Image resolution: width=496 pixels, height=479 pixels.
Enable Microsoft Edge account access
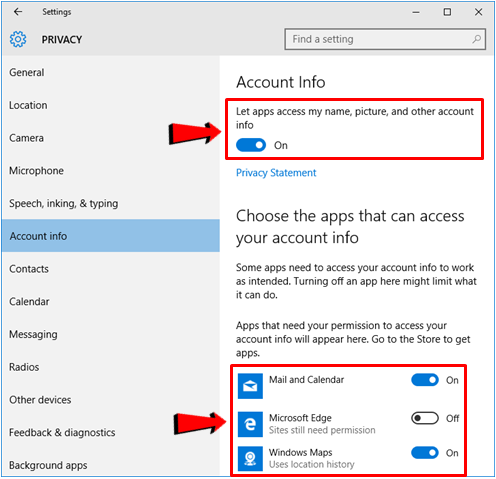pyautogui.click(x=425, y=418)
